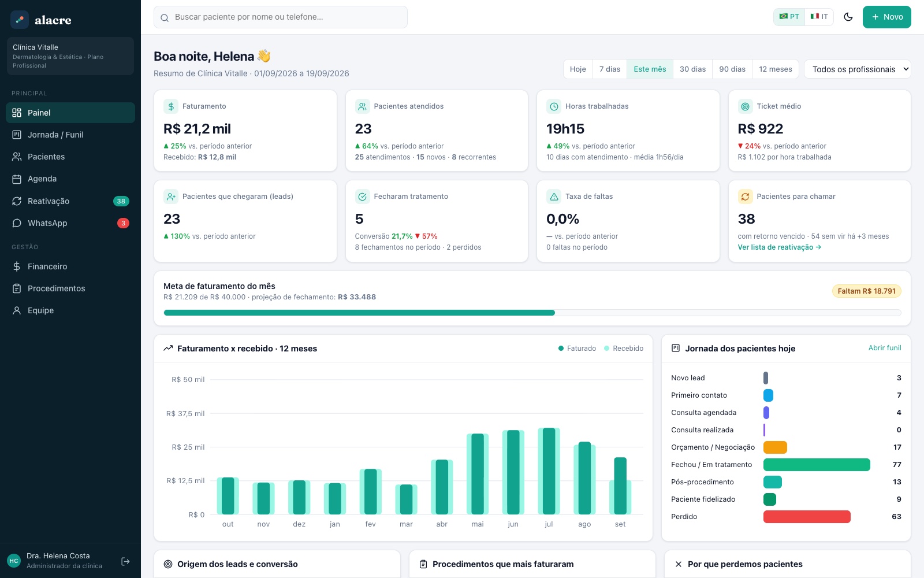924x578 pixels.
Task: Toggle the Faturado legend item
Action: click(577, 349)
